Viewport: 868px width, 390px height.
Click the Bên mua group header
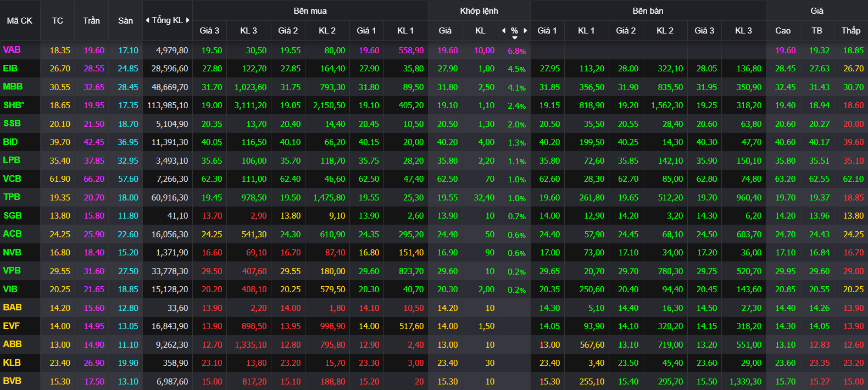pos(310,10)
